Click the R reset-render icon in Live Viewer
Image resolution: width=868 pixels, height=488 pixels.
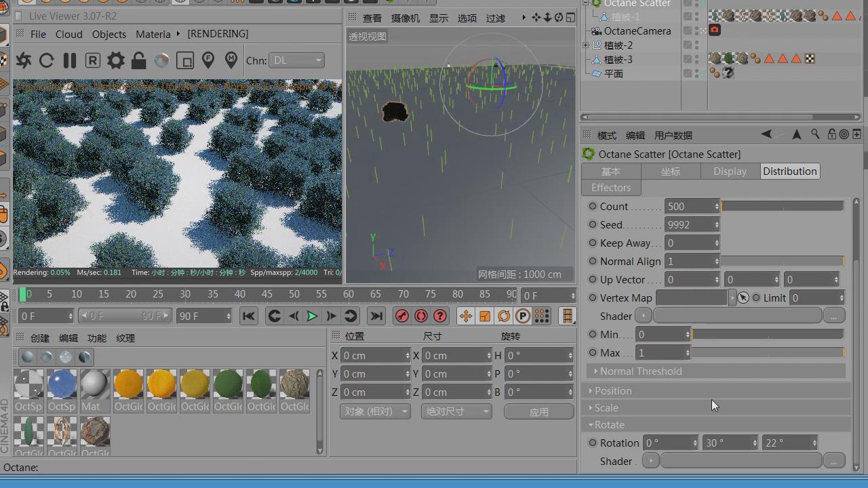tap(92, 60)
